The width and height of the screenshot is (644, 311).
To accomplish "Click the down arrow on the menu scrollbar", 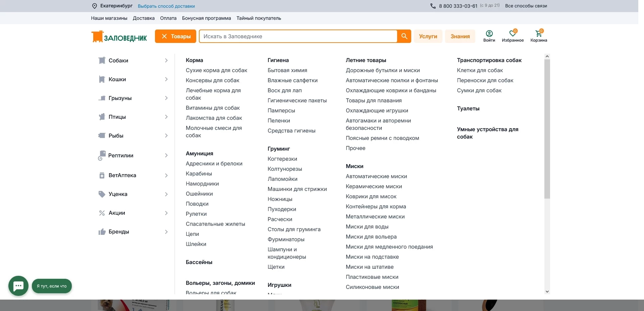I will tap(547, 291).
